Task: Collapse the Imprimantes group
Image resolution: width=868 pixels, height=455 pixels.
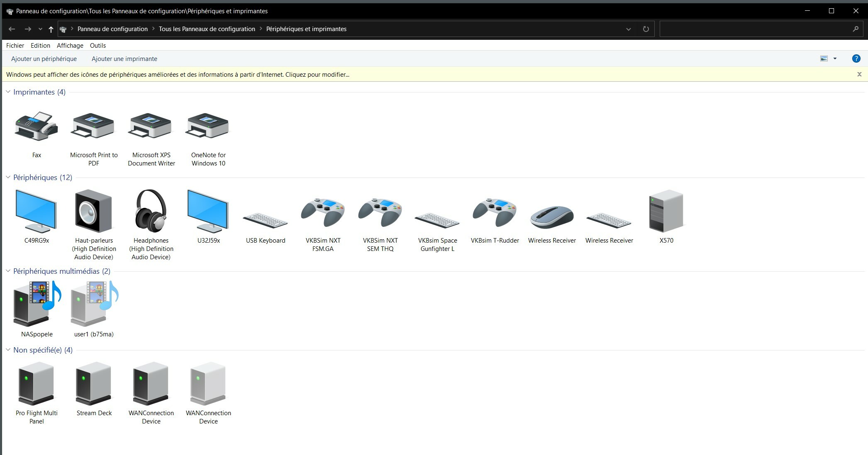Action: click(8, 92)
